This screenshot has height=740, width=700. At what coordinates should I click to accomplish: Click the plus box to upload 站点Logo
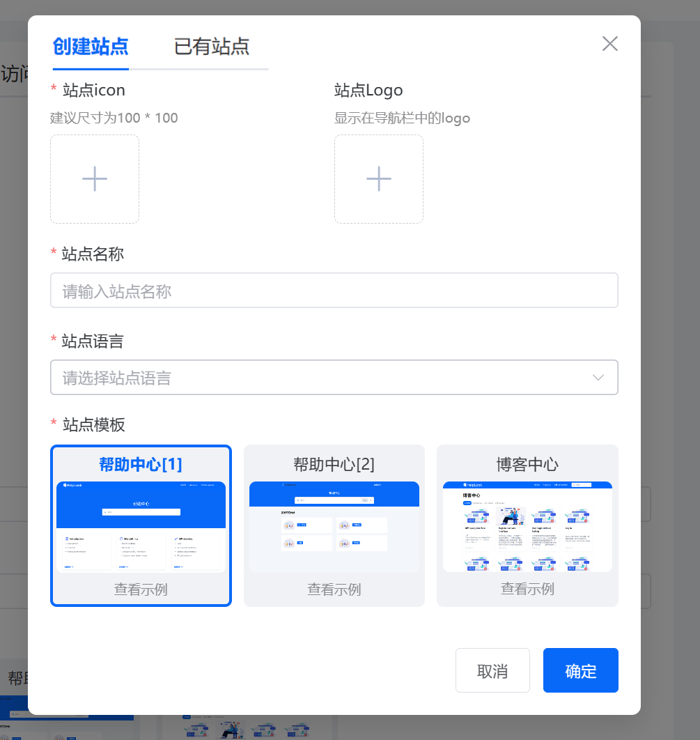(379, 179)
